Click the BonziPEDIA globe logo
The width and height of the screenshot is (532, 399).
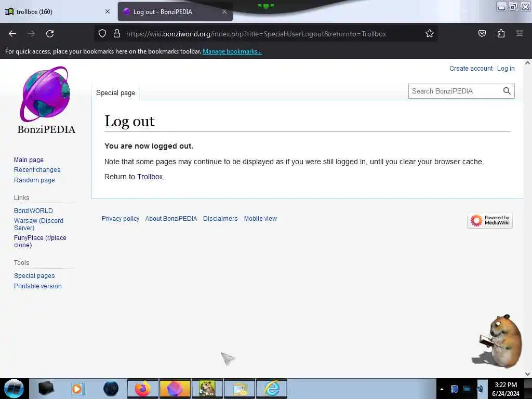(46, 95)
